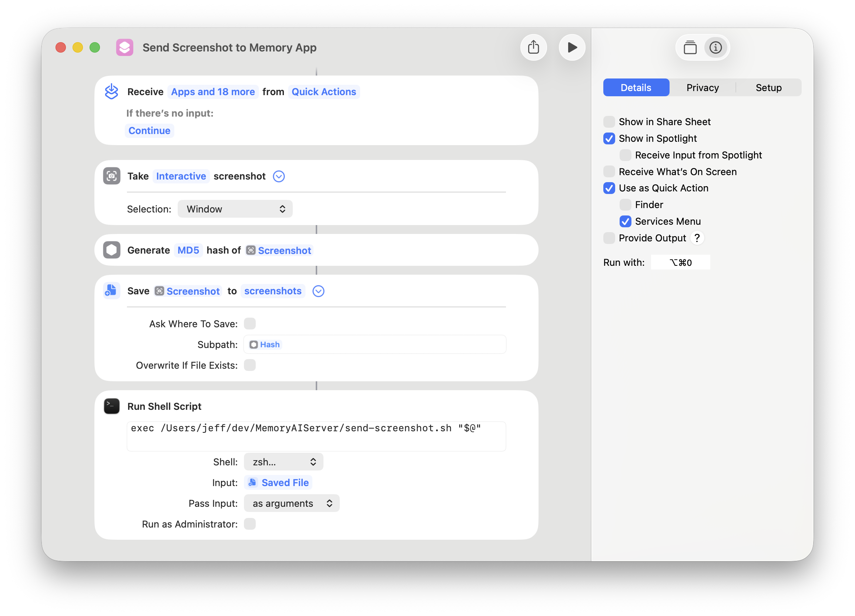Click the shortcut details info icon
Screen dimensions: 855x616
tap(715, 47)
